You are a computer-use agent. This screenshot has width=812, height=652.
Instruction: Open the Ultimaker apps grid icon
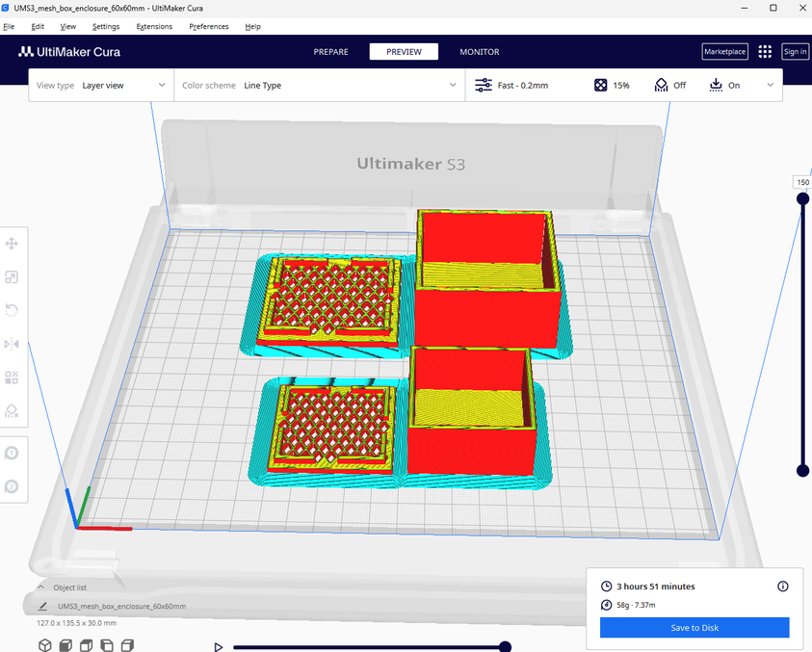765,52
